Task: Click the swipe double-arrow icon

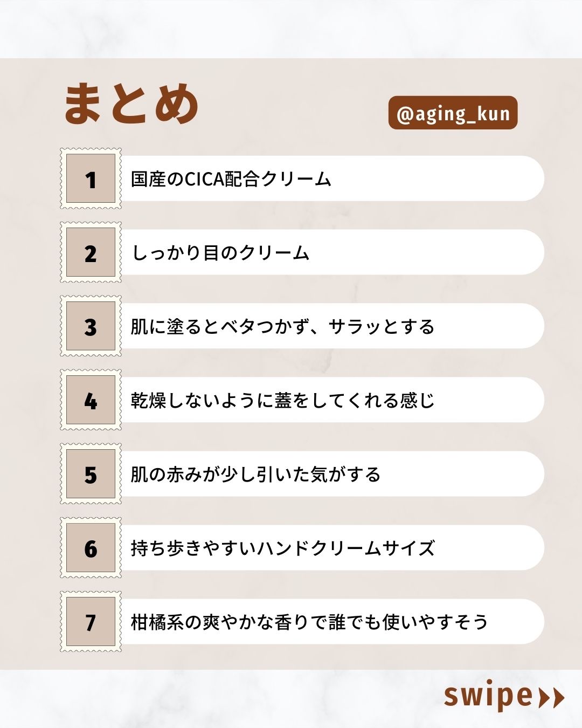Action: [551, 697]
